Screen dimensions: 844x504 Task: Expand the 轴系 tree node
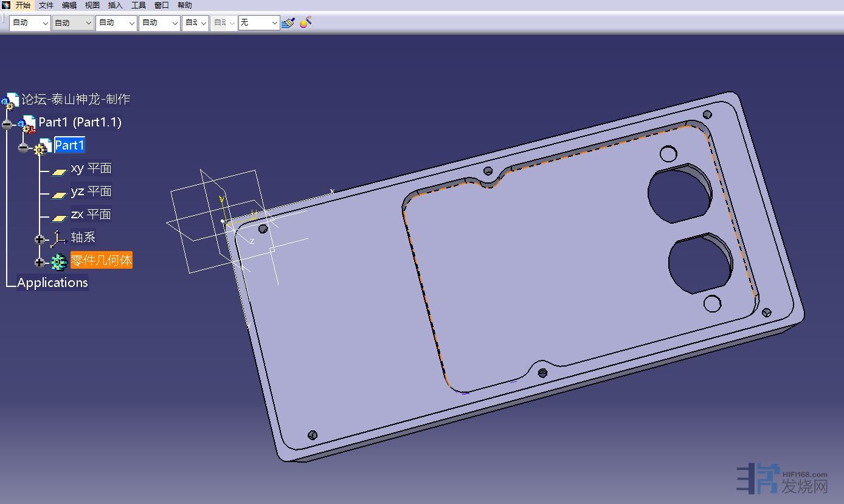(x=40, y=240)
